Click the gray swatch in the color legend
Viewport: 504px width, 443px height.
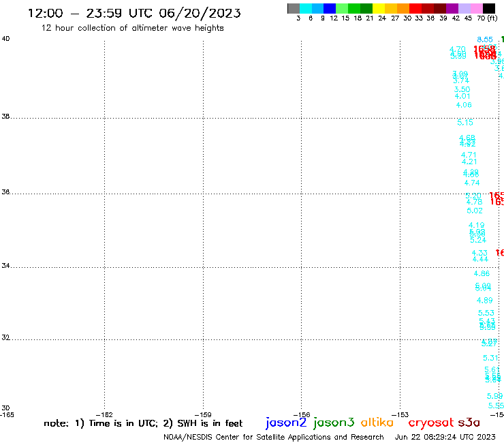pyautogui.click(x=294, y=8)
